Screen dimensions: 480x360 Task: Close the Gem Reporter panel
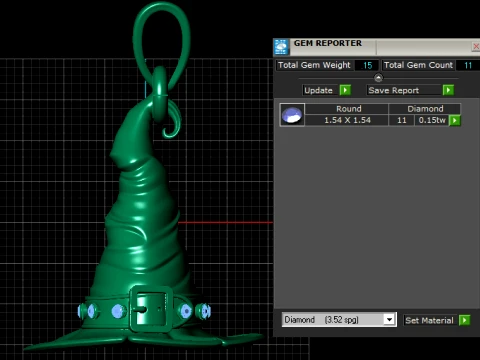[476, 46]
